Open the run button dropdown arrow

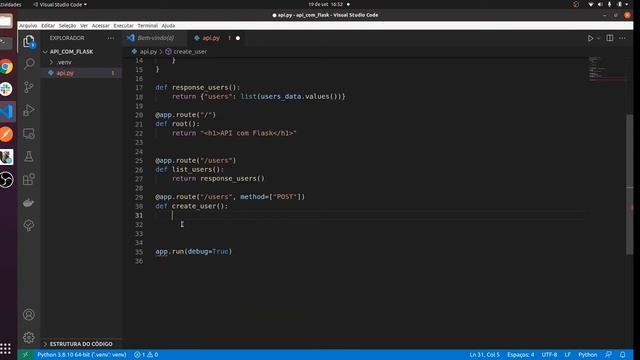coord(598,38)
